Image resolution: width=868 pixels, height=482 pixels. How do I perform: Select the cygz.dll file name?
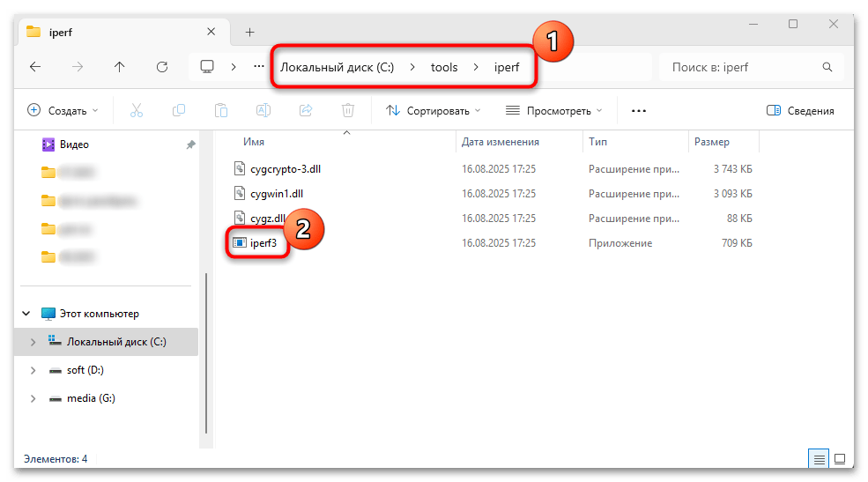pyautogui.click(x=268, y=219)
